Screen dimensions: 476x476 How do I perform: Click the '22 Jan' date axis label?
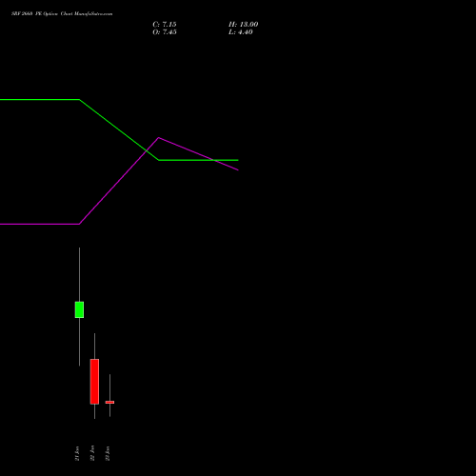pyautogui.click(x=92, y=453)
